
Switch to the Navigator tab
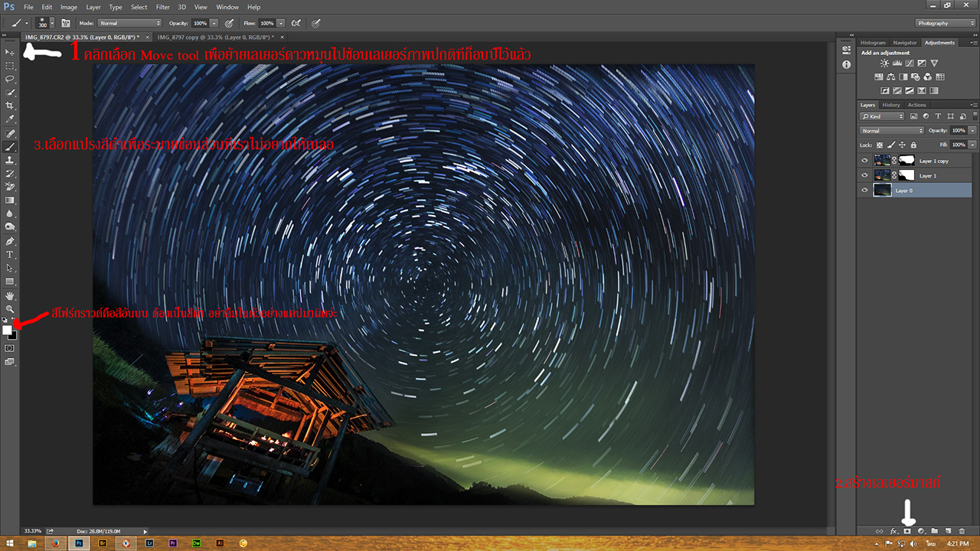coord(905,43)
